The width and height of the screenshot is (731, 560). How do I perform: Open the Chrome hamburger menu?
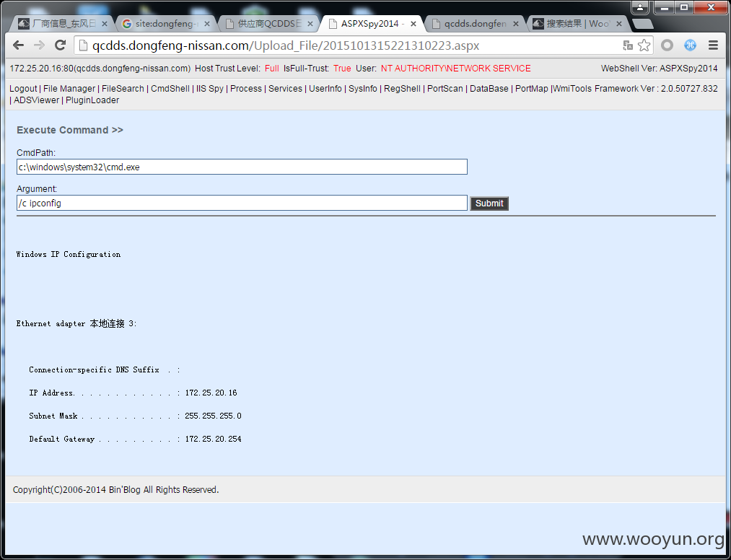point(713,45)
